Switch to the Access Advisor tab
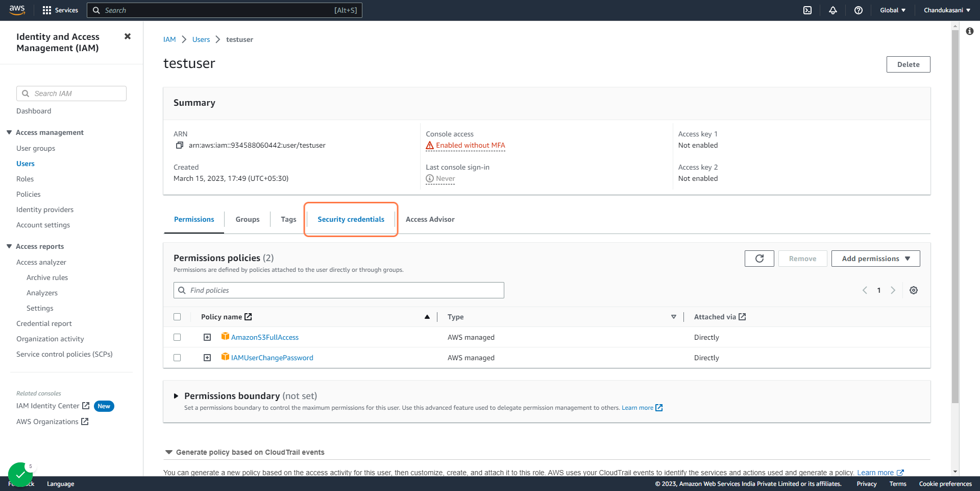Image resolution: width=980 pixels, height=491 pixels. click(x=430, y=219)
